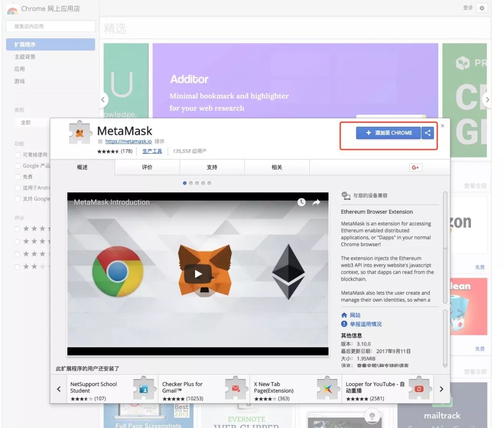Focus the store search input field
This screenshot has width=504, height=428.
[x=50, y=26]
